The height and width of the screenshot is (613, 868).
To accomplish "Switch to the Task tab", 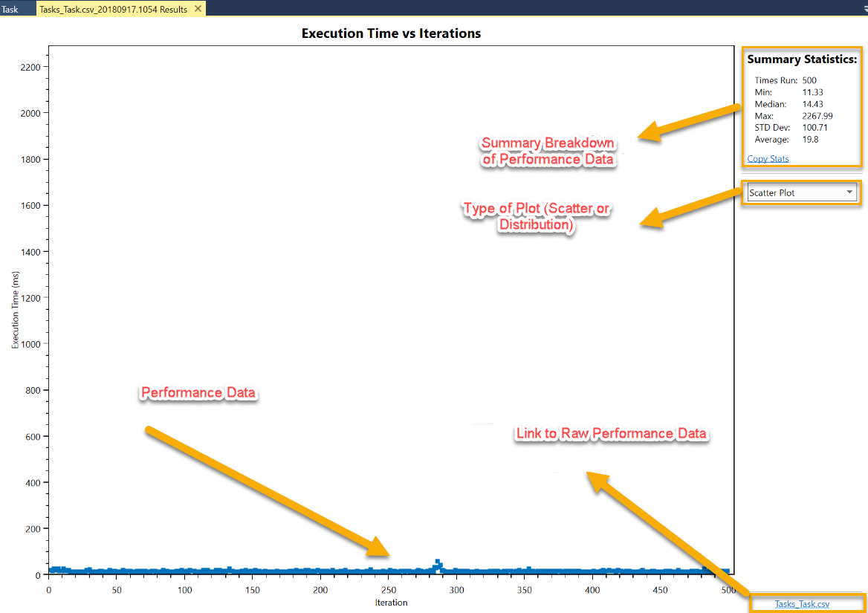I will (10, 10).
